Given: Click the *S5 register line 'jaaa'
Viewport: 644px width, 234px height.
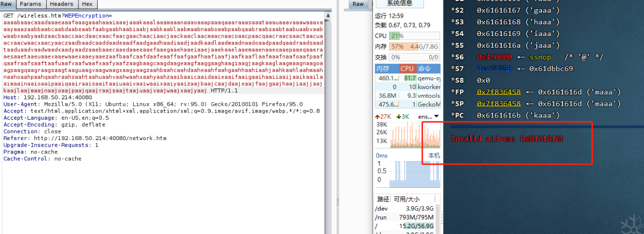Looking at the screenshot, I should point(506,45).
